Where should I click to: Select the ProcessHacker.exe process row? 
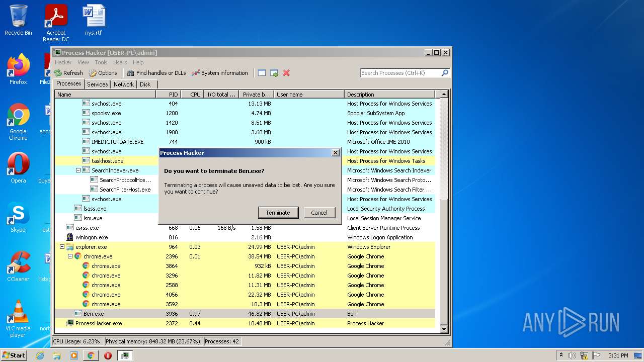pyautogui.click(x=245, y=323)
